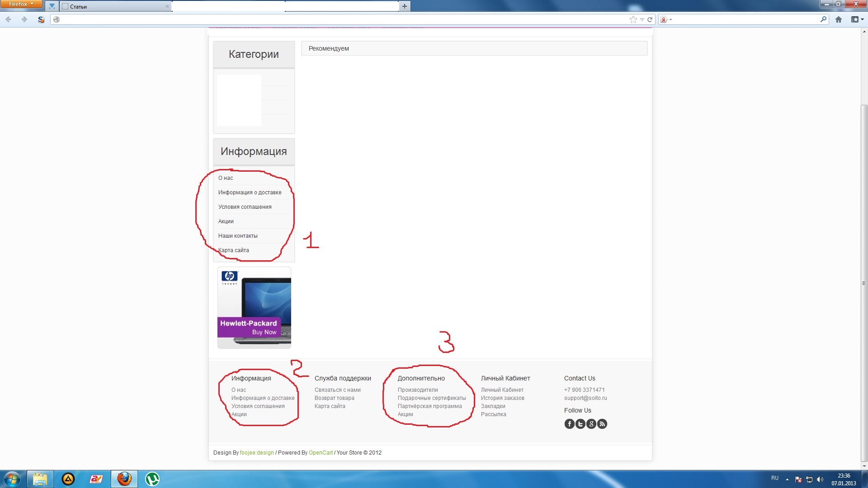The height and width of the screenshot is (488, 868).
Task: Click the Twitter icon under Follow Us
Action: [x=580, y=424]
